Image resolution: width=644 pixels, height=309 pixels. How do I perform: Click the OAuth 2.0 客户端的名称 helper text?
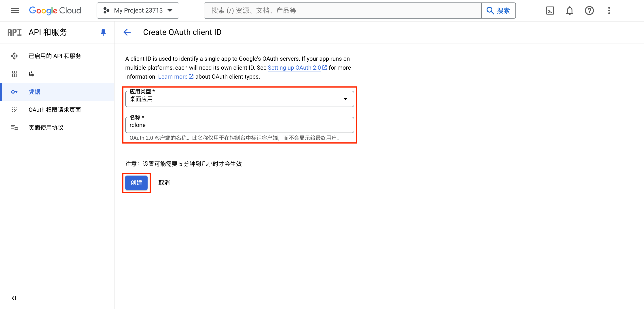[x=235, y=138]
